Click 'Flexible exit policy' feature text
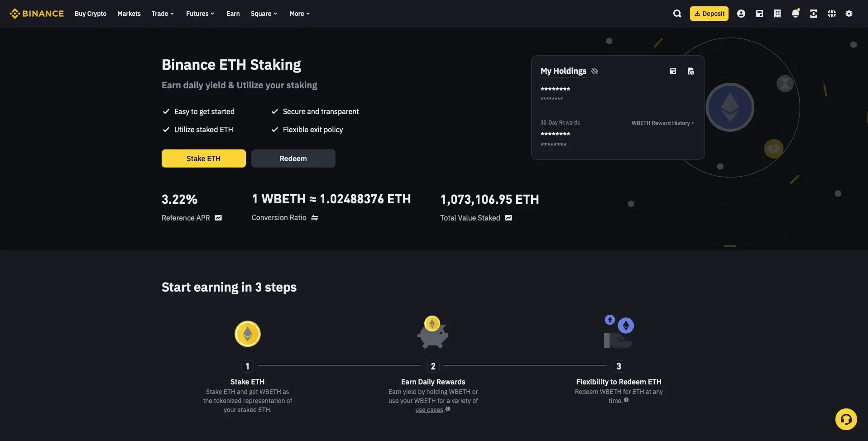 313,130
